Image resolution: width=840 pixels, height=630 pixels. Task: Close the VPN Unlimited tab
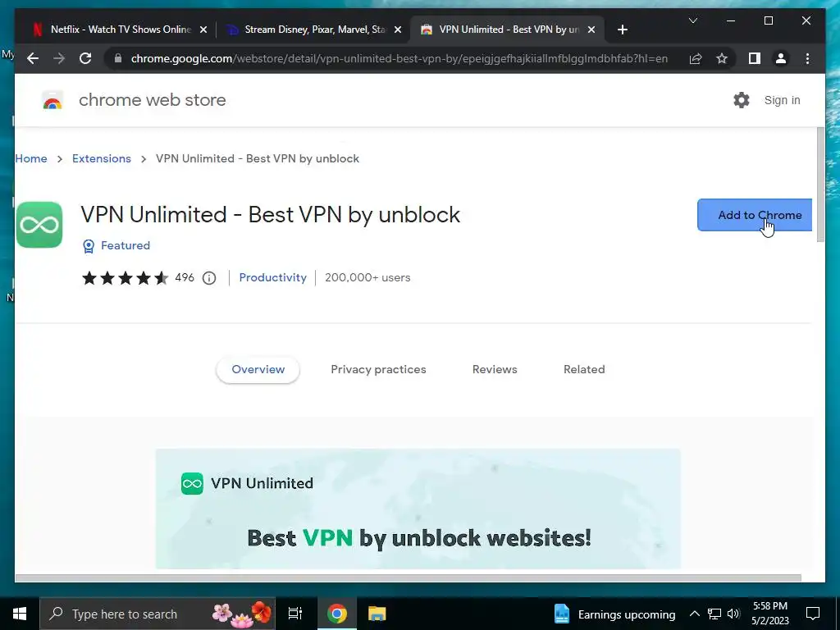coord(591,30)
